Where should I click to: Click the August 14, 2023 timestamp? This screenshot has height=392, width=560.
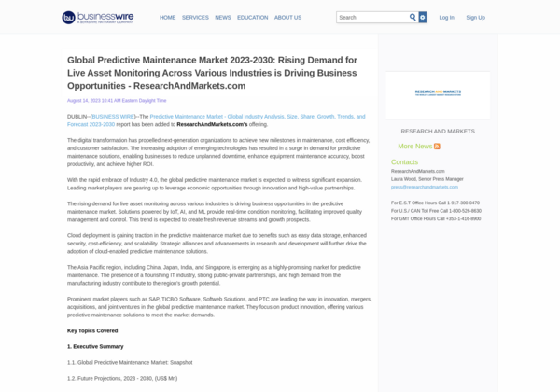pos(117,101)
